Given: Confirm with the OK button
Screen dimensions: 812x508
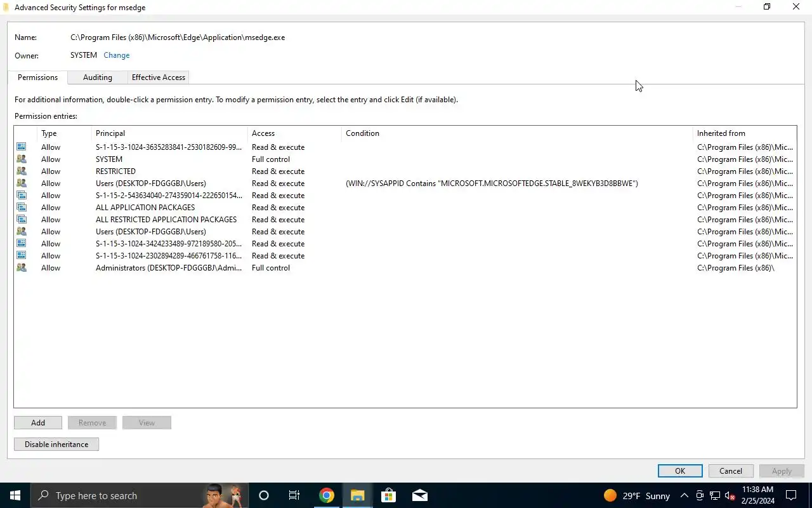Looking at the screenshot, I should (680, 471).
